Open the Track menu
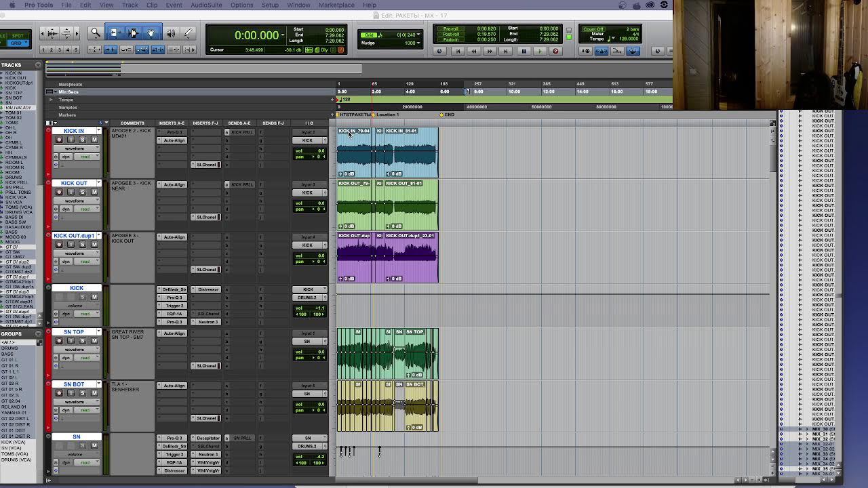This screenshot has width=868, height=488. point(130,5)
